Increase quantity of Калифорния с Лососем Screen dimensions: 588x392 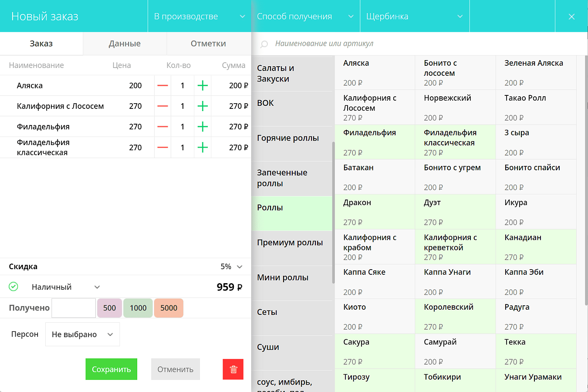click(x=203, y=106)
